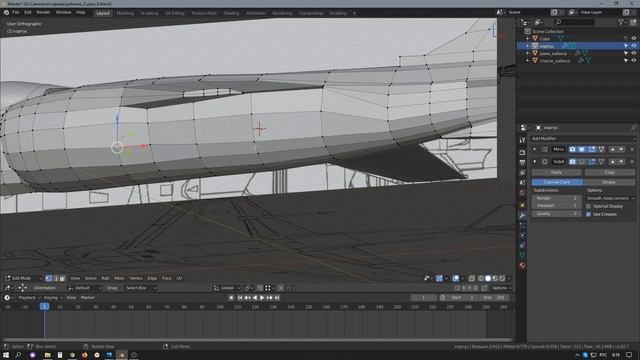Open the Blender logo app menu
Viewport: 640px width, 360px height.
pyautogui.click(x=6, y=13)
